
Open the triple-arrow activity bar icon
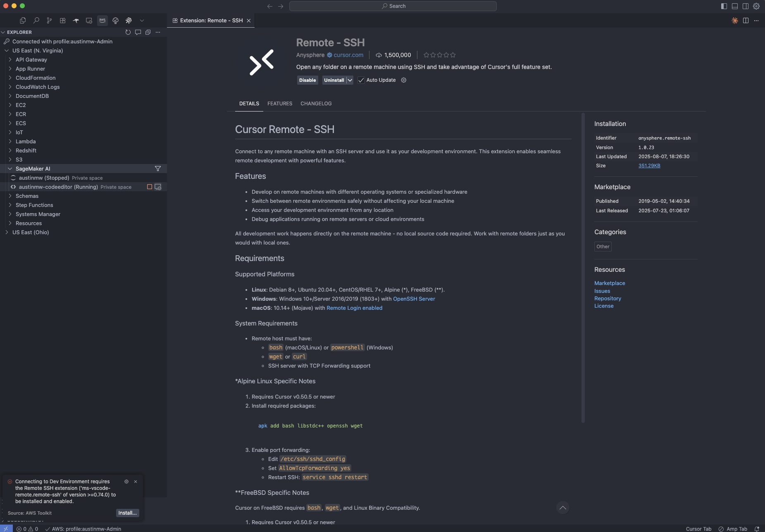[129, 20]
